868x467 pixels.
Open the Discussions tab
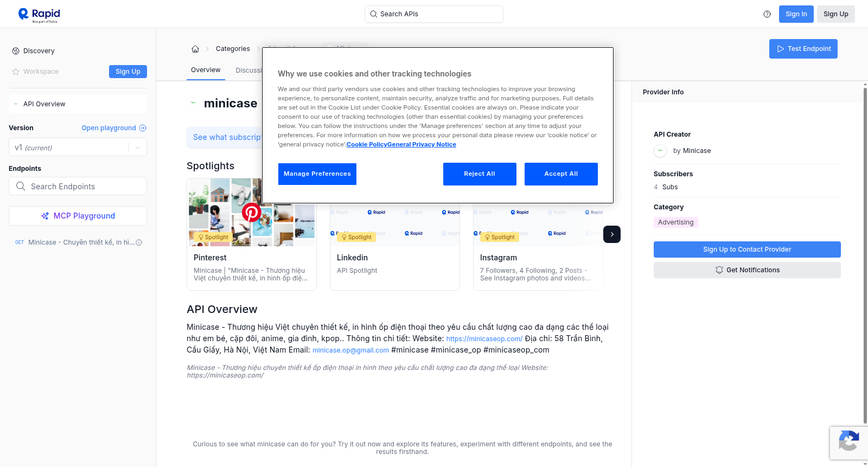(x=248, y=71)
